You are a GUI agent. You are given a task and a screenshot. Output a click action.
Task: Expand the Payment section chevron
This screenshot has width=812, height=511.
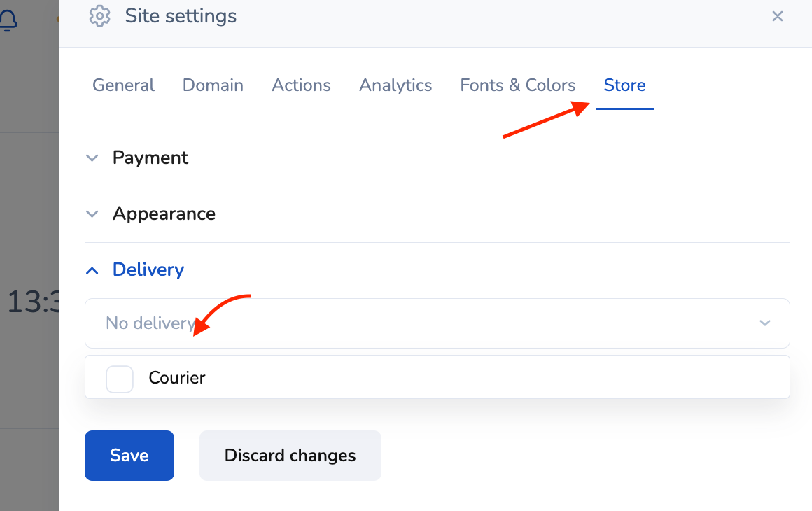point(92,157)
